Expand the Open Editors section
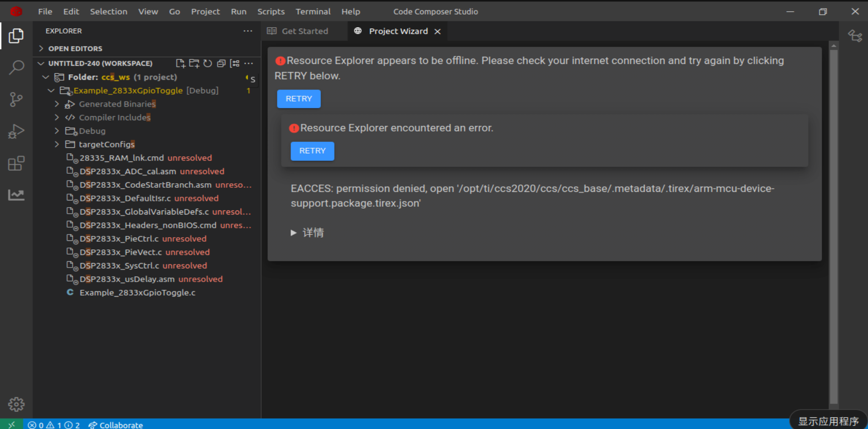Screen dimensions: 868x429 click(41, 48)
